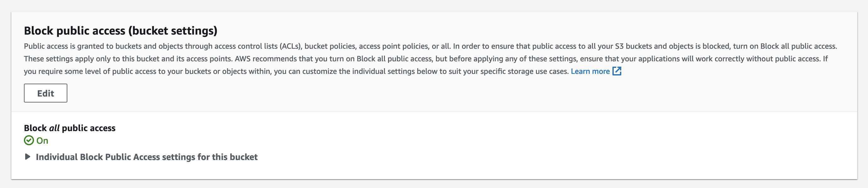868x188 pixels.
Task: Click the Edit button
Action: 46,93
